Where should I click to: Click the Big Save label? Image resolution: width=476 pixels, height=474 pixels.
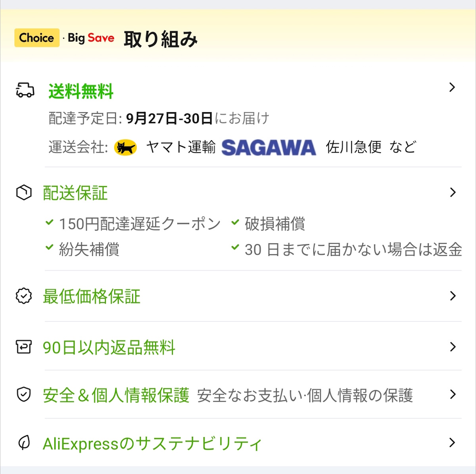91,38
